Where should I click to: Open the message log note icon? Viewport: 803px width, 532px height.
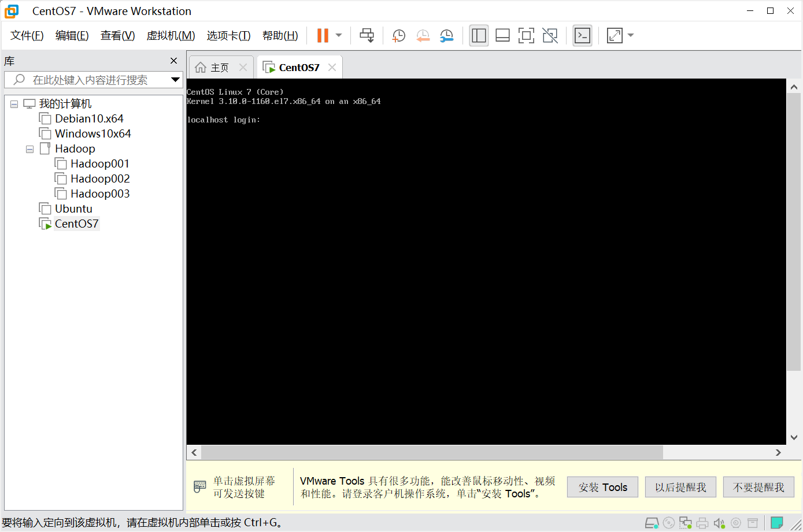click(x=777, y=523)
